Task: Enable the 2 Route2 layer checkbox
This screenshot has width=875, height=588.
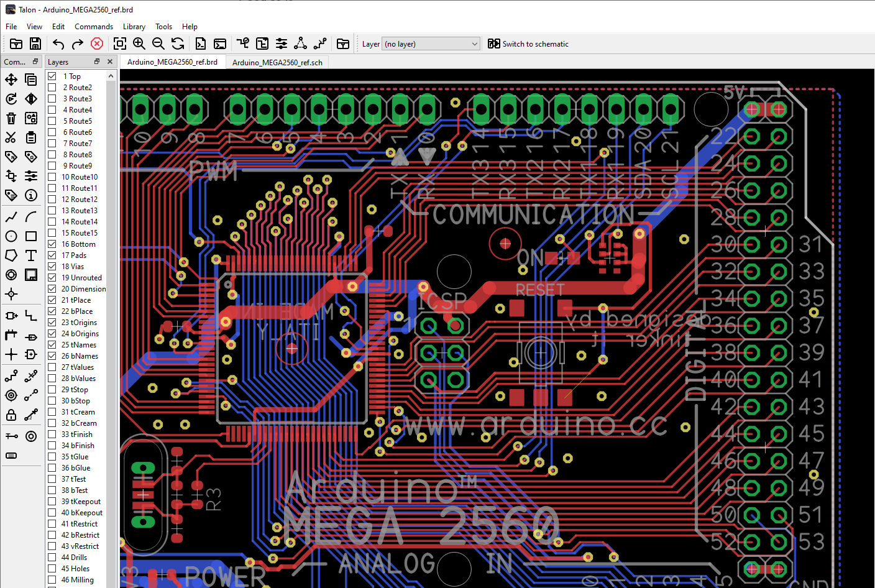Action: point(52,88)
